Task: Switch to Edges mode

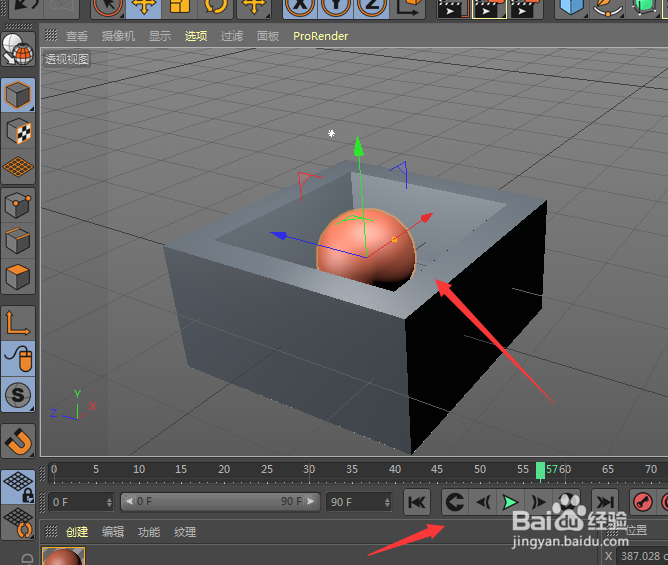Action: [x=18, y=241]
